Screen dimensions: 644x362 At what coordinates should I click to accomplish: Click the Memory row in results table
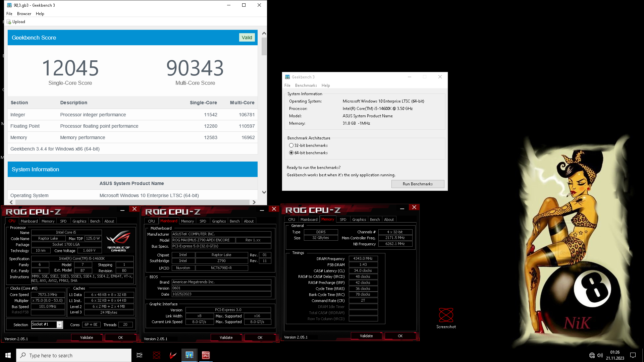[x=132, y=137]
